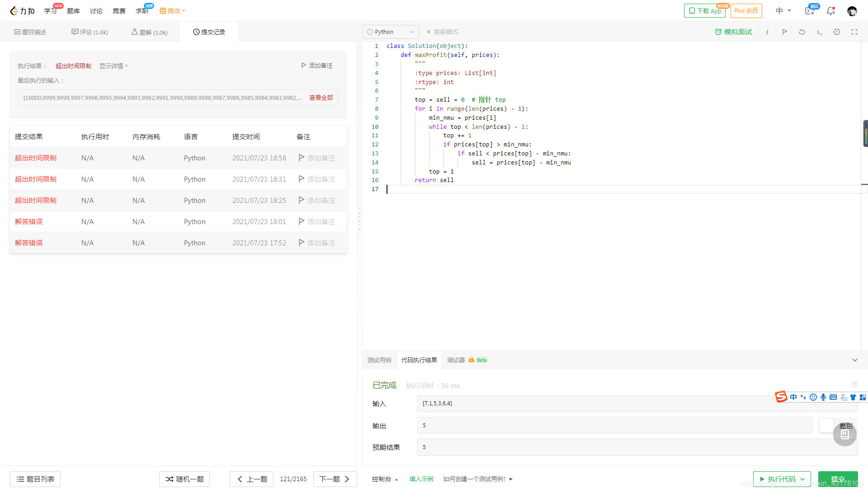Open the run code dropdown arrow

pyautogui.click(x=803, y=479)
